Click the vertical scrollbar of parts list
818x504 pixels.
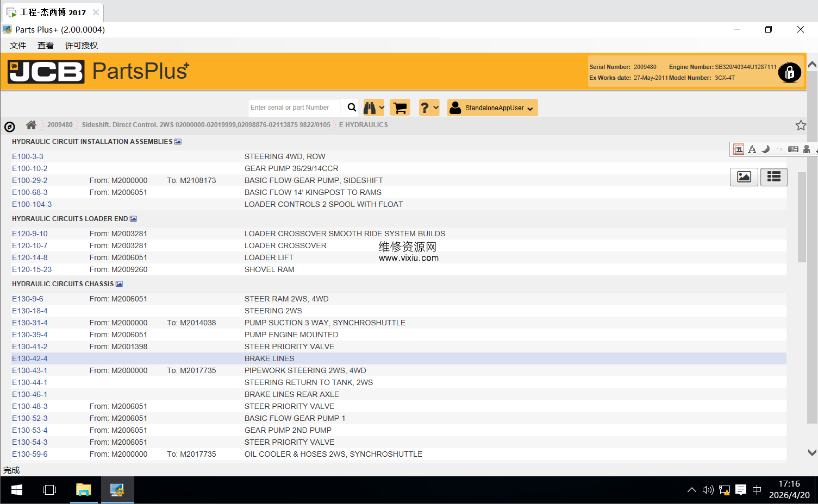tap(802, 217)
